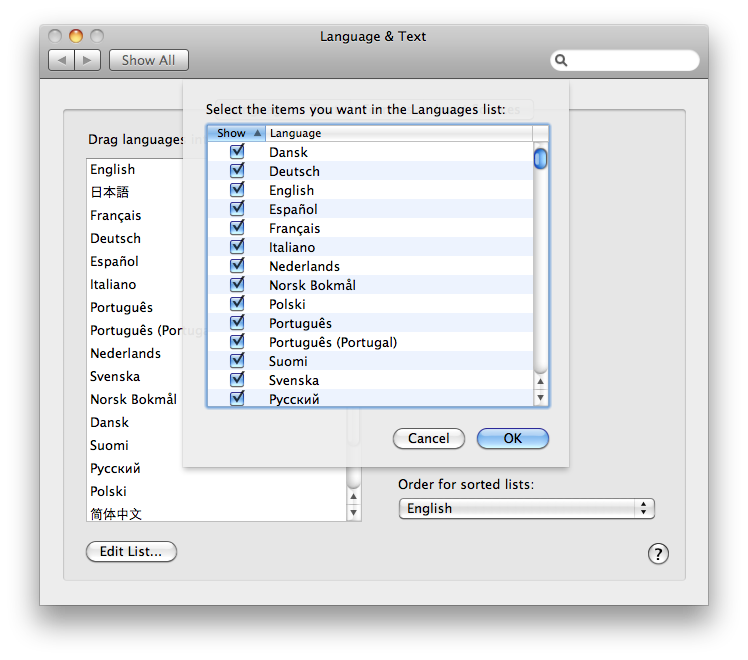Image resolution: width=748 pixels, height=660 pixels.
Task: Toggle the Português checkbox in dialog
Action: [237, 323]
